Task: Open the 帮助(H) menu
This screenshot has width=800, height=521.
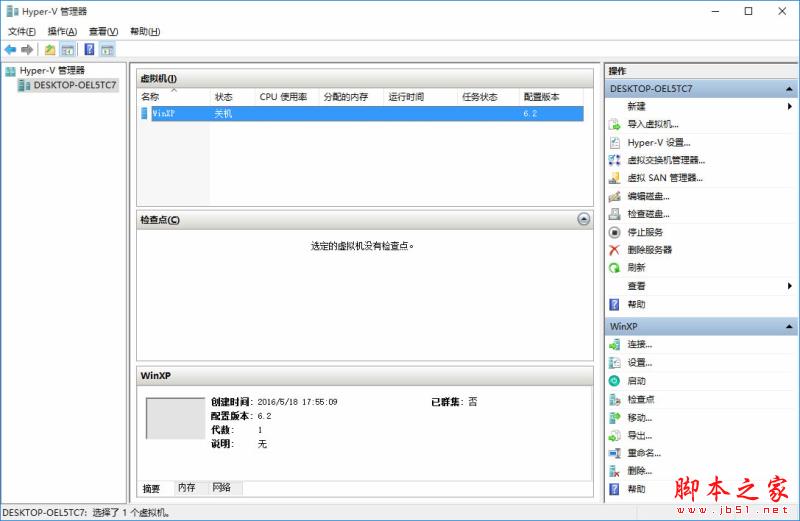Action: pos(145,32)
